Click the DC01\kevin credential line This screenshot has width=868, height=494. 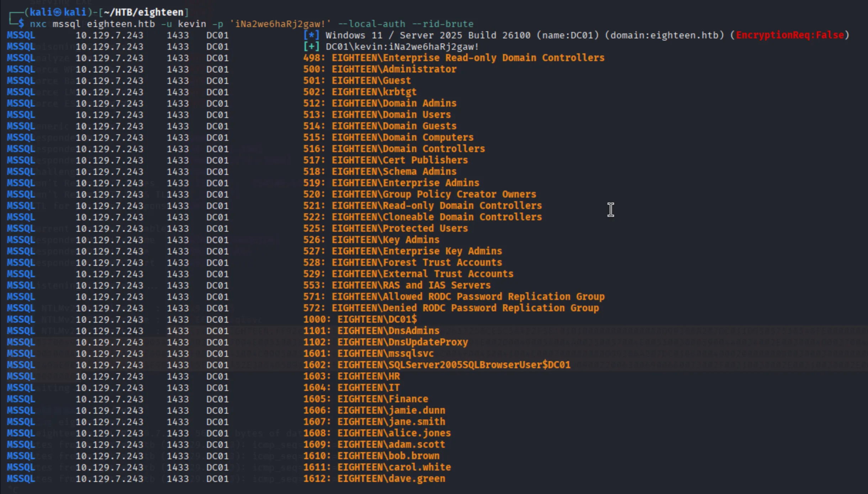pyautogui.click(x=402, y=47)
